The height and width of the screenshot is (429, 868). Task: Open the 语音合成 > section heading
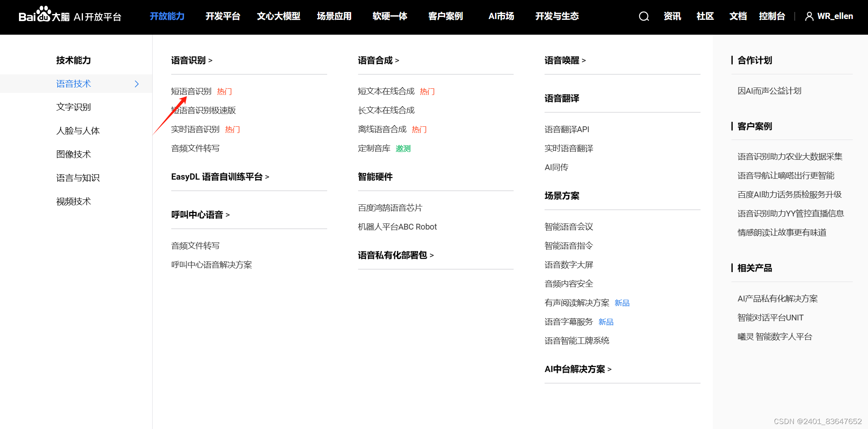pyautogui.click(x=378, y=60)
